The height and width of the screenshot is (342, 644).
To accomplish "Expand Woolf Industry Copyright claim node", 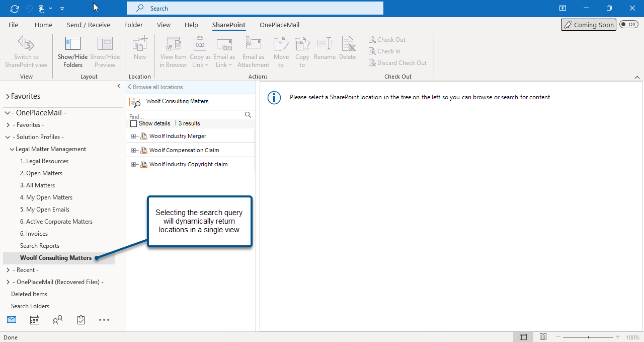I will pyautogui.click(x=133, y=164).
